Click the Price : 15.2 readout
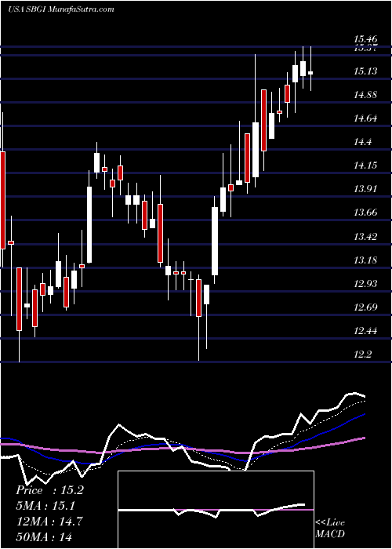 [x=49, y=490]
